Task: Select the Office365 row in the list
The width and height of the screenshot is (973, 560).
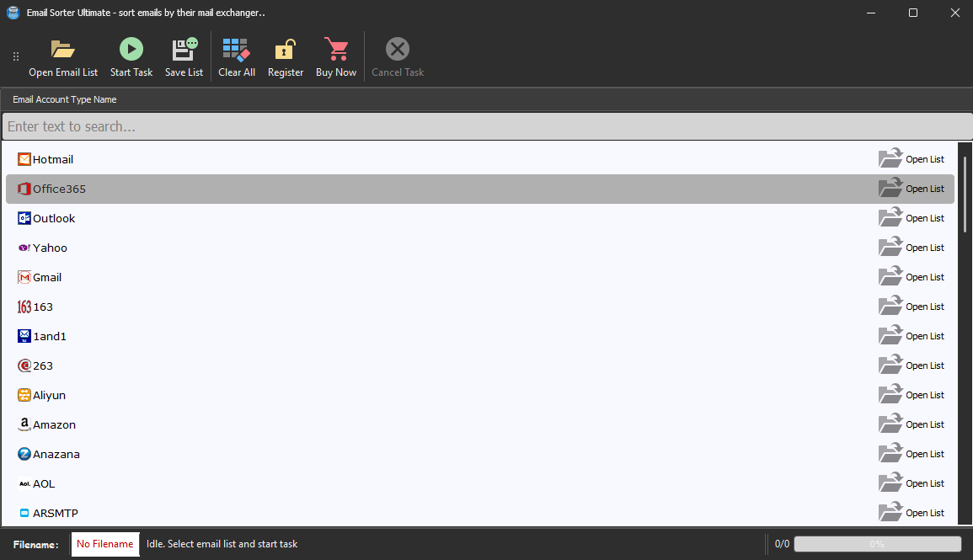Action: click(337, 188)
